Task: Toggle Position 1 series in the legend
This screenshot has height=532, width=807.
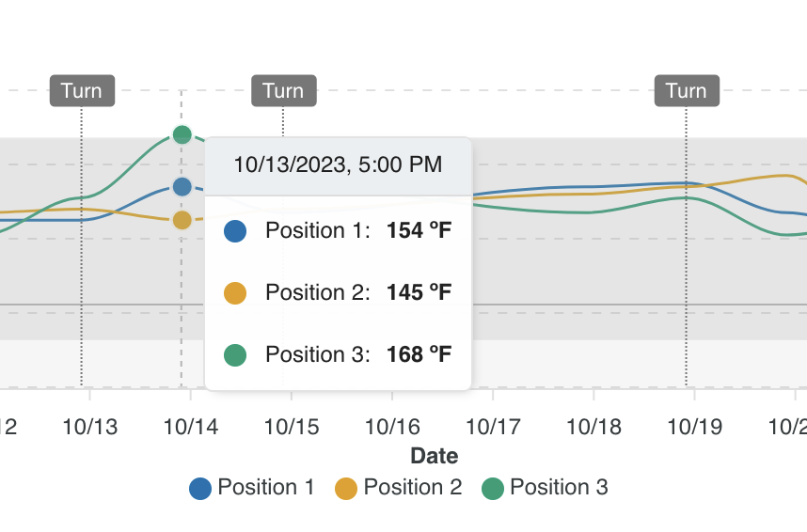Action: click(252, 487)
